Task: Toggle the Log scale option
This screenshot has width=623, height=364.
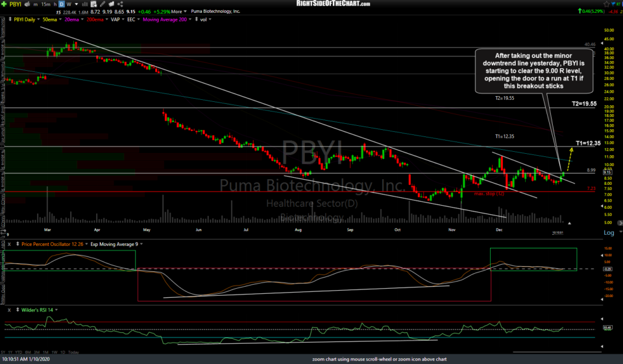Action: click(x=609, y=233)
